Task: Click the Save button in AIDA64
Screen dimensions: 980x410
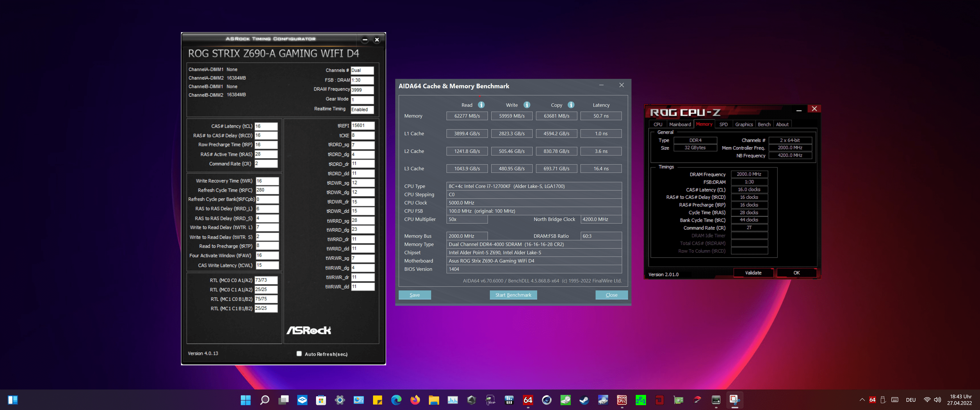Action: point(415,295)
